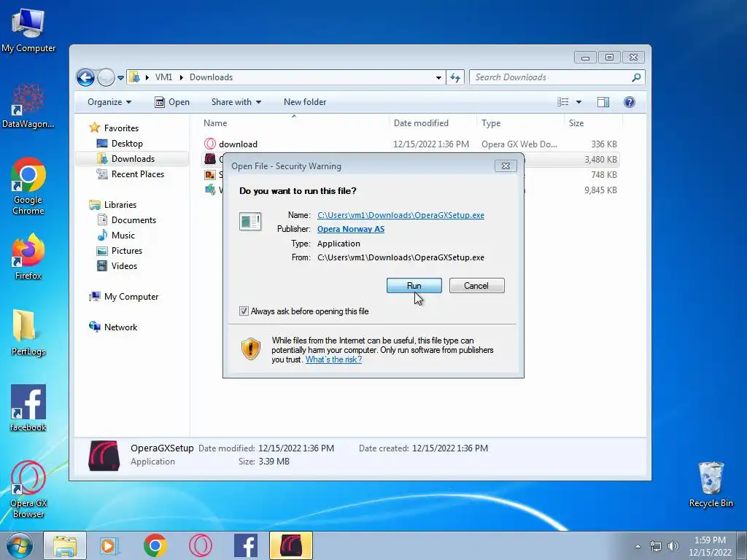Click the Explorer back arrow button

[86, 77]
